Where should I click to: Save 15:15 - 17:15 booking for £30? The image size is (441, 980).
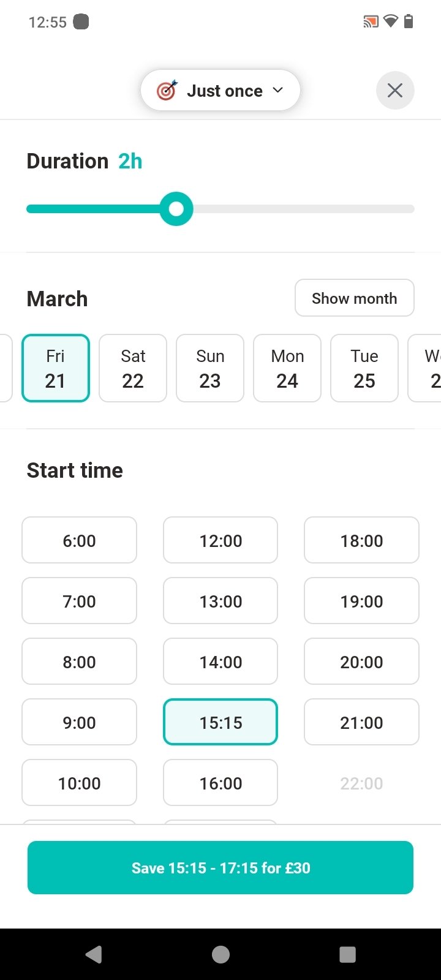click(x=221, y=867)
